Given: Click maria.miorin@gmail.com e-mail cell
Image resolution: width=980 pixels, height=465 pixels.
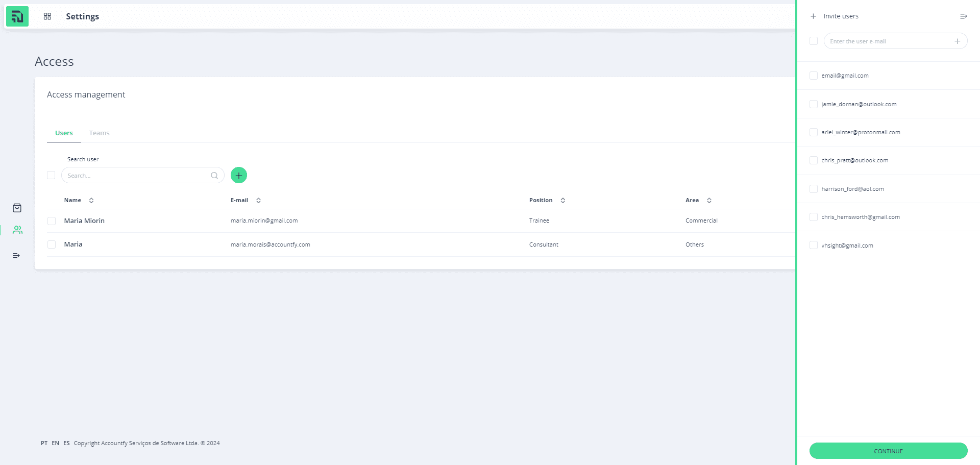Looking at the screenshot, I should [264, 221].
